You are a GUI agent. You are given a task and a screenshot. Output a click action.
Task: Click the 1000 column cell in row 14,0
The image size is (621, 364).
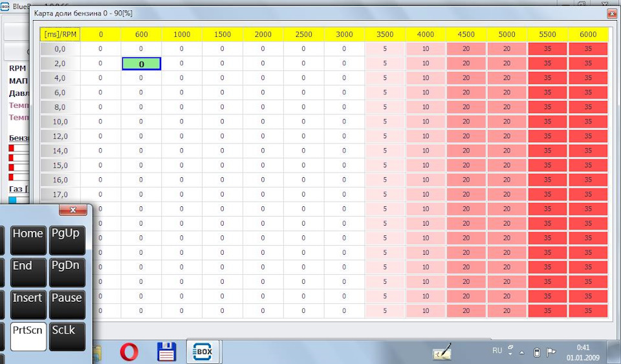pos(182,151)
